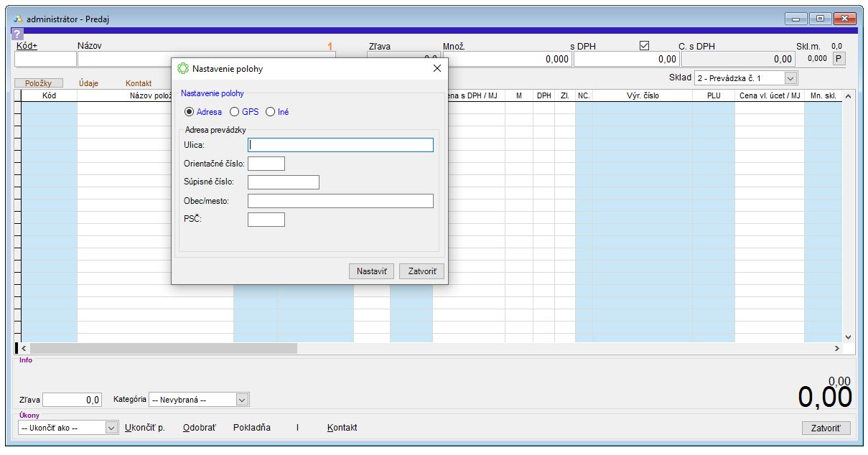Click Zatvoriť in the dialog
The width and height of the screenshot is (868, 455).
click(421, 271)
